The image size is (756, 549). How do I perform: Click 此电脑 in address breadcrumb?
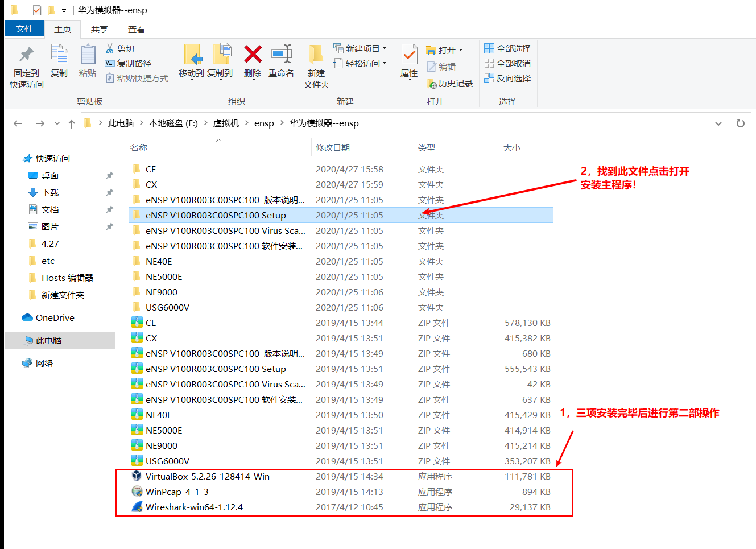[x=121, y=123]
